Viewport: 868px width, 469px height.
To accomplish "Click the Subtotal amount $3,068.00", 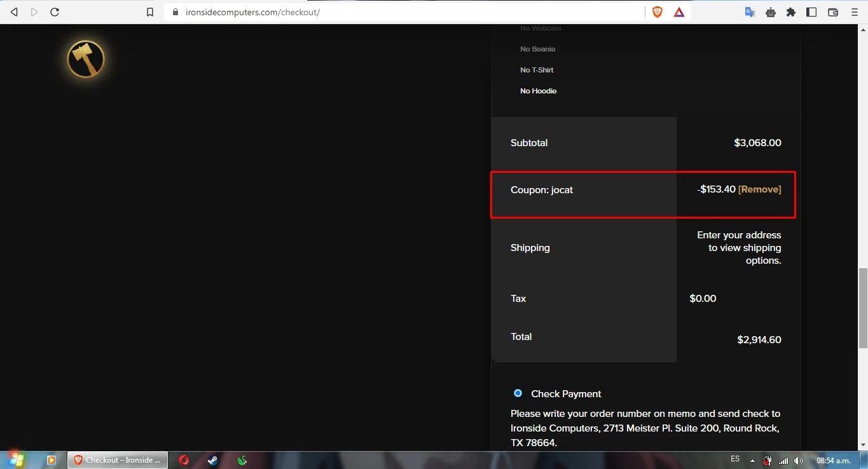I will coord(757,143).
